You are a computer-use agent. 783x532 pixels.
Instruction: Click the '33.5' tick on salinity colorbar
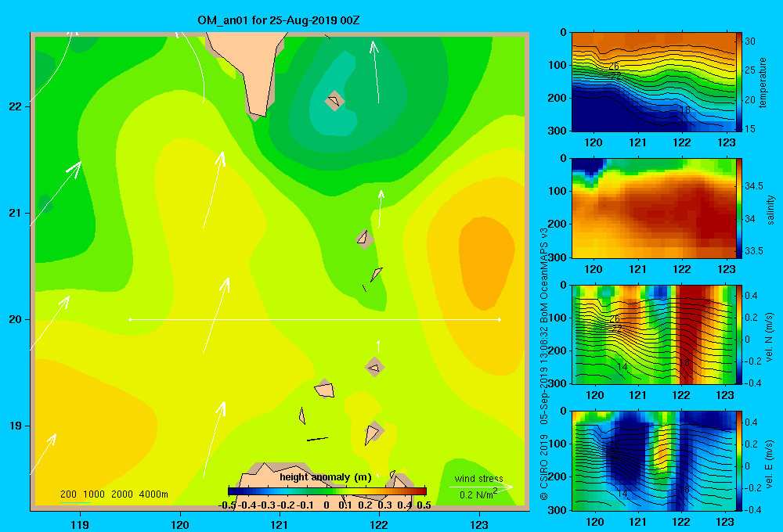coord(753,251)
